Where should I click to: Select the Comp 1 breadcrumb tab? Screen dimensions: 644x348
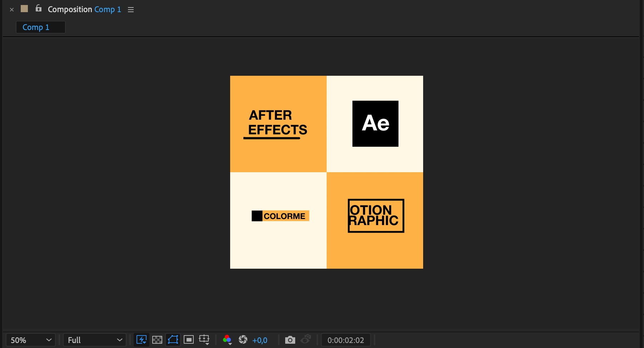[x=40, y=27]
